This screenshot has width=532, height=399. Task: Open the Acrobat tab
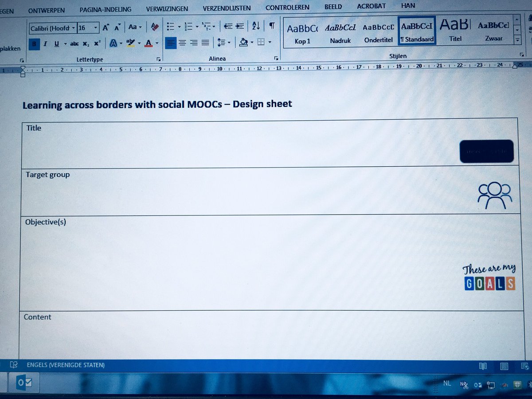(x=372, y=6)
